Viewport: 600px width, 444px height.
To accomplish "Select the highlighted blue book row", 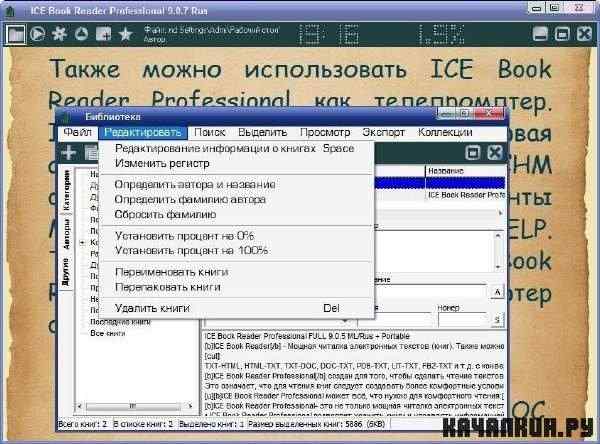I will point(439,183).
